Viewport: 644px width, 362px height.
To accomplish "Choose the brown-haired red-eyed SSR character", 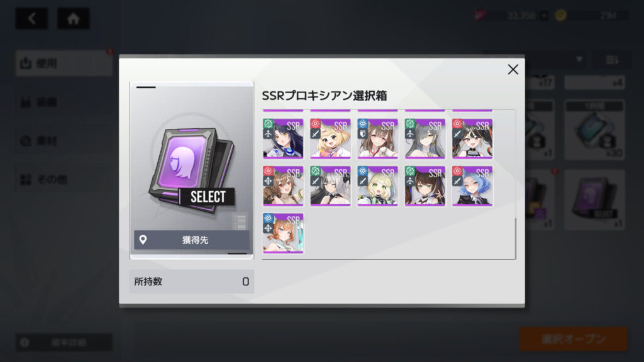I will pyautogui.click(x=283, y=186).
